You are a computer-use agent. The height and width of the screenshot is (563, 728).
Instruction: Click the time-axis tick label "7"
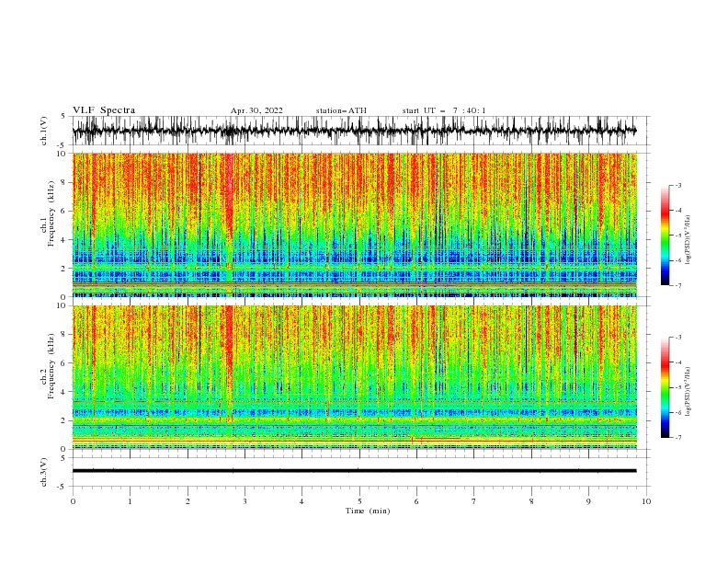(474, 501)
